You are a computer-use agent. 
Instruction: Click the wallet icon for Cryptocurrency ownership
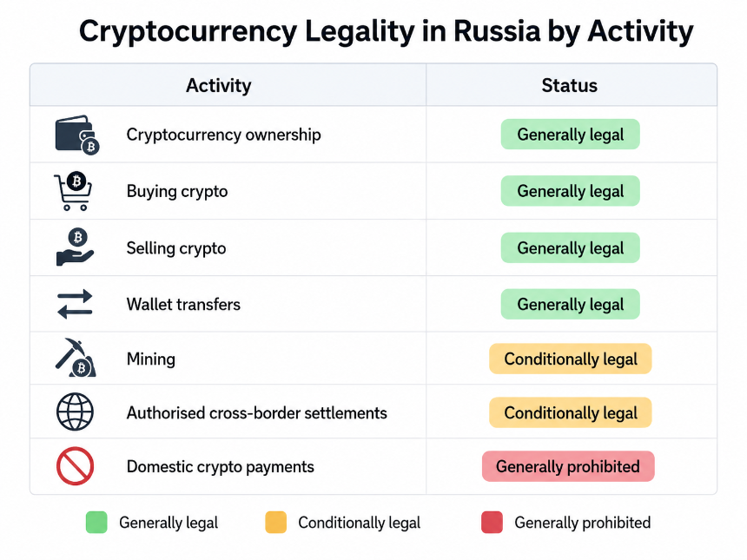[x=77, y=135]
